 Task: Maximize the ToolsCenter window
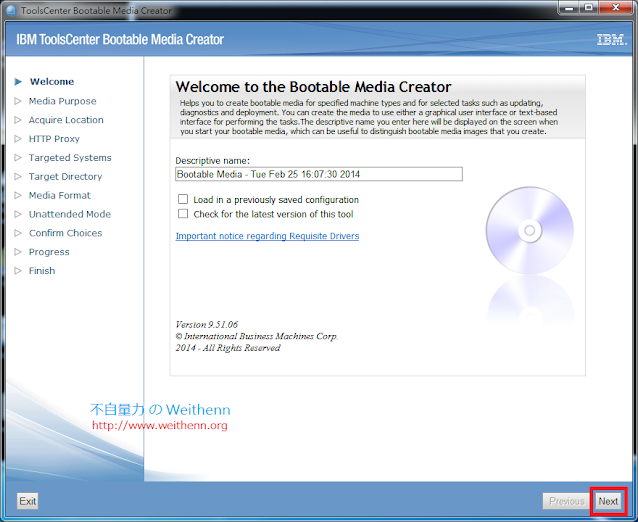click(x=588, y=7)
